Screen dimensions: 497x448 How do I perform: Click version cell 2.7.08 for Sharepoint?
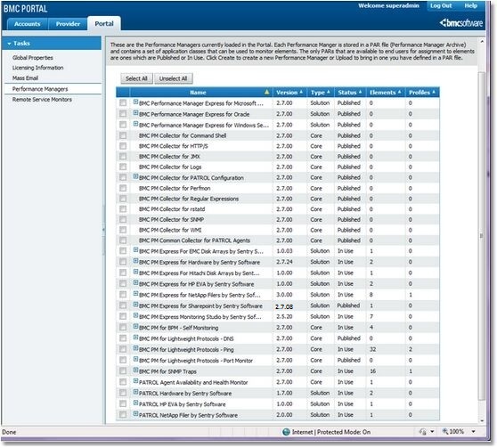[x=284, y=306]
